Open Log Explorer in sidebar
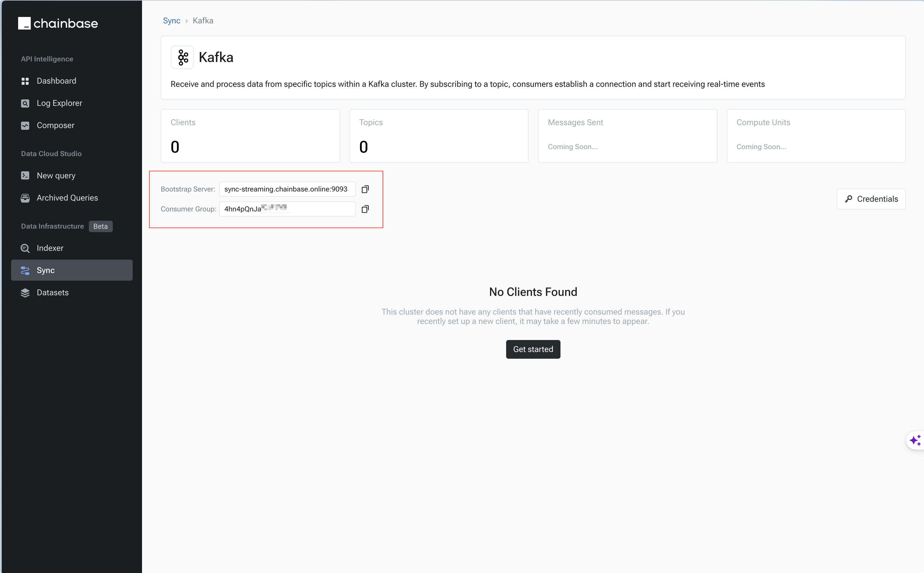 [59, 103]
